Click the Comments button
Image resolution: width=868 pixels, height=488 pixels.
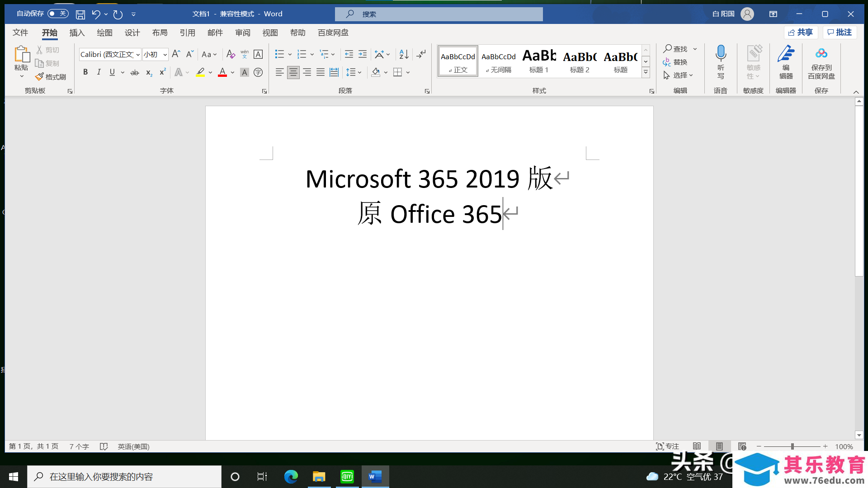(840, 33)
